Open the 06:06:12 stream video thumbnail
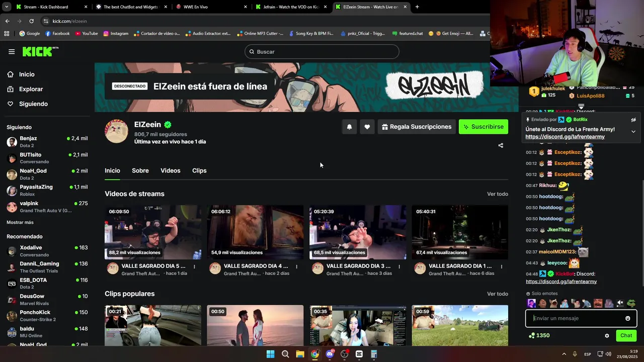Viewport: 644px width, 362px height. 255,232
